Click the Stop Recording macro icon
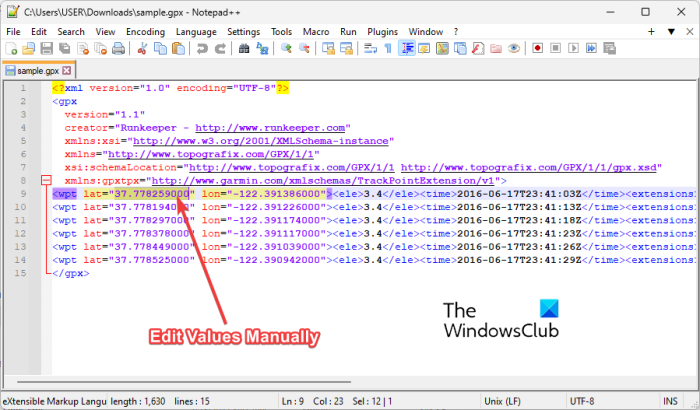 pos(555,48)
